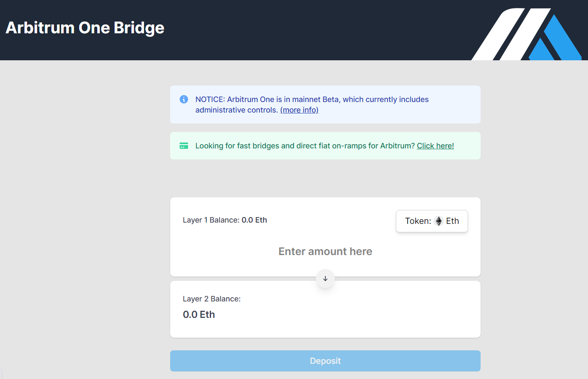Open the "Click here!" fast bridges link
588x379 pixels.
pyautogui.click(x=435, y=146)
